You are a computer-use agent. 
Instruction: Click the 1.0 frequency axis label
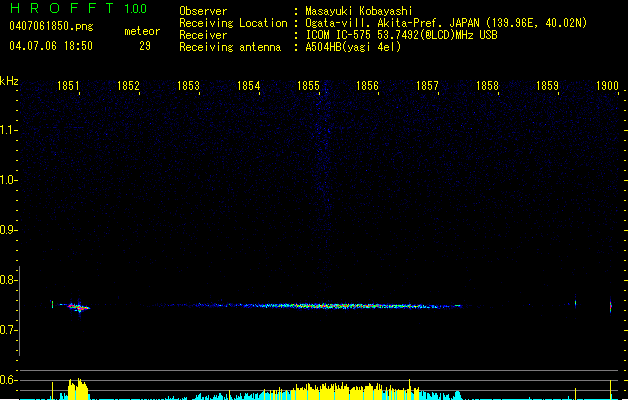(7, 180)
